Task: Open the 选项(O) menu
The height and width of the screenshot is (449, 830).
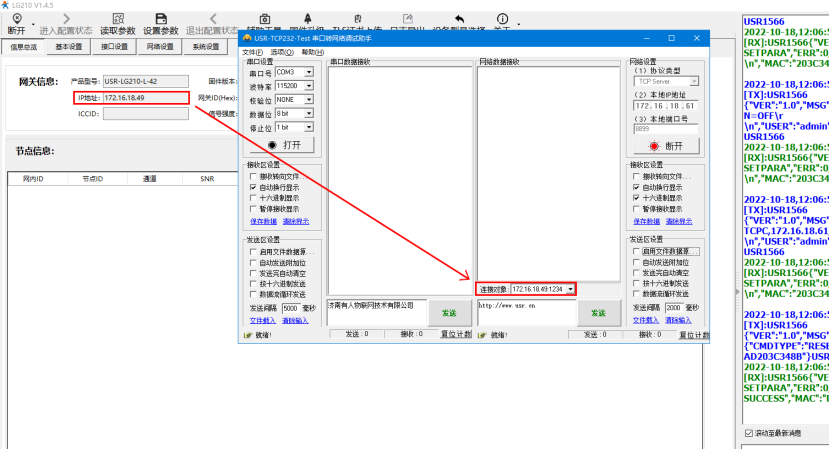Action: (x=282, y=52)
